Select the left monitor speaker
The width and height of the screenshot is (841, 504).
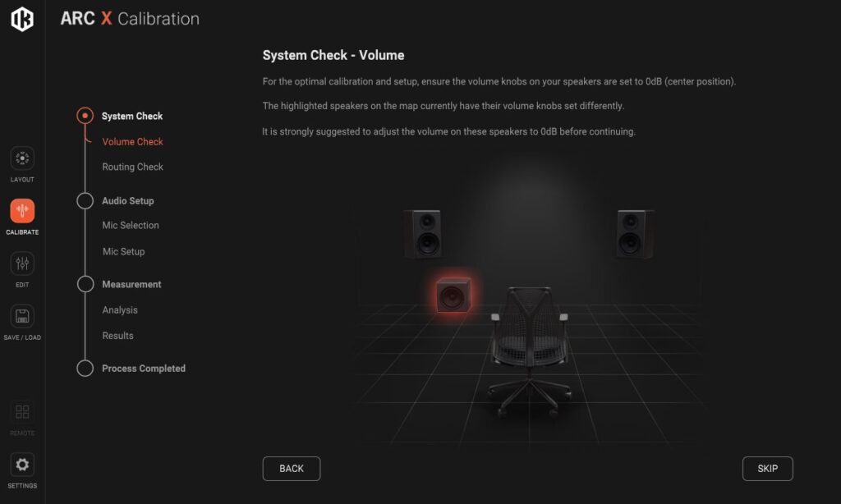(423, 234)
